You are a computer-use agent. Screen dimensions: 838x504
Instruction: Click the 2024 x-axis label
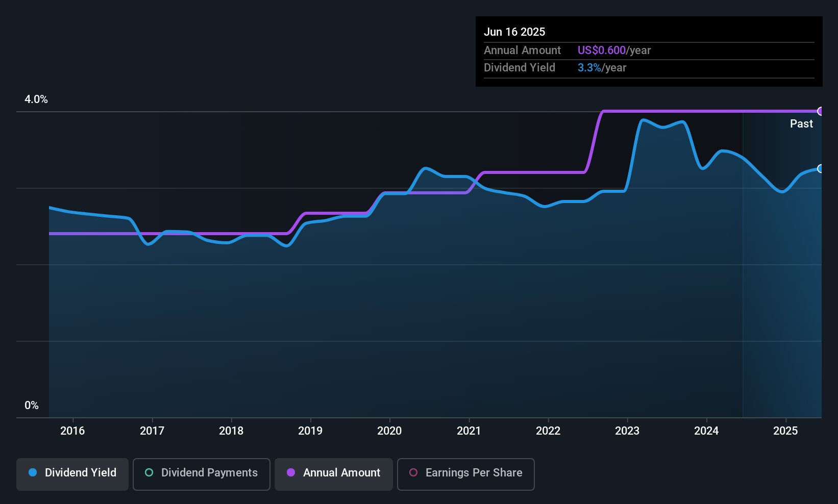[706, 431]
